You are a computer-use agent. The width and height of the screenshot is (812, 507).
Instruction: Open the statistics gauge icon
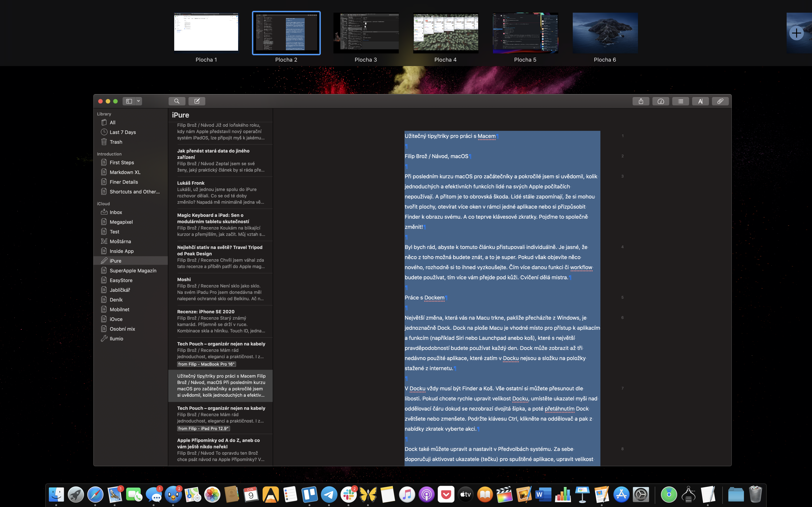[660, 101]
